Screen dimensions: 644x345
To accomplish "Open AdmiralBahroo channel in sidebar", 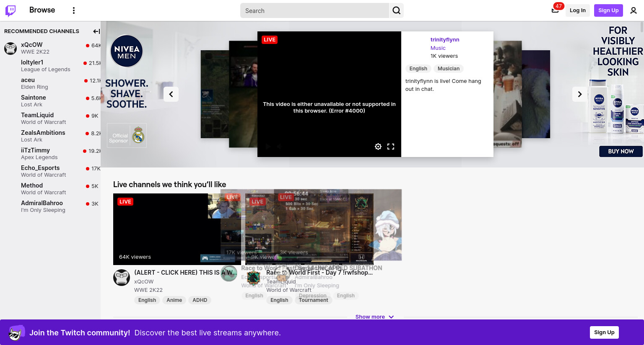I will 50,206.
